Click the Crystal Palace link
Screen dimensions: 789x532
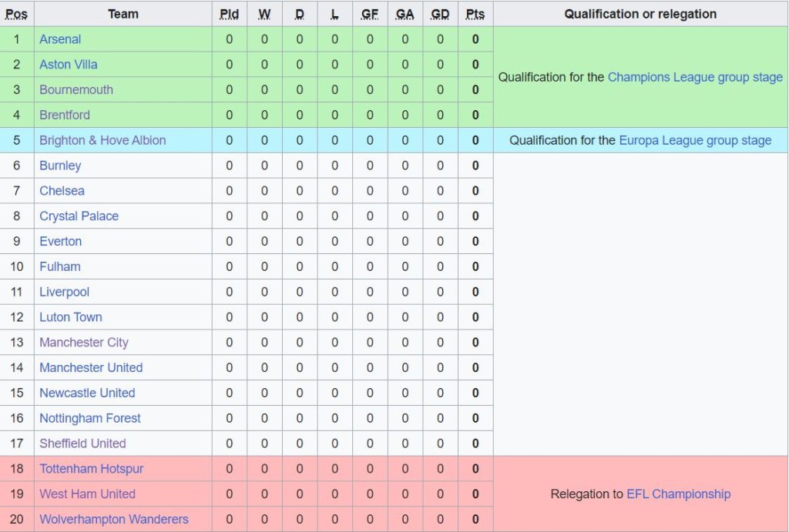[x=79, y=216]
